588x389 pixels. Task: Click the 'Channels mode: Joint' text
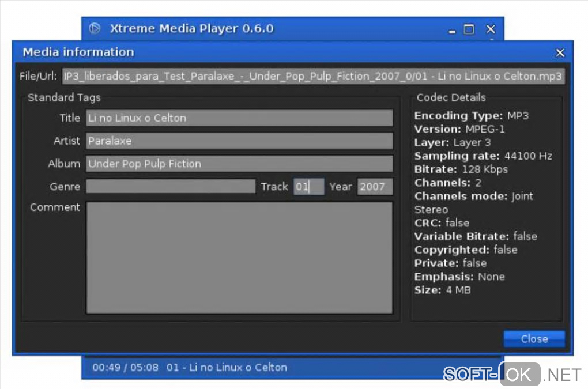click(474, 196)
